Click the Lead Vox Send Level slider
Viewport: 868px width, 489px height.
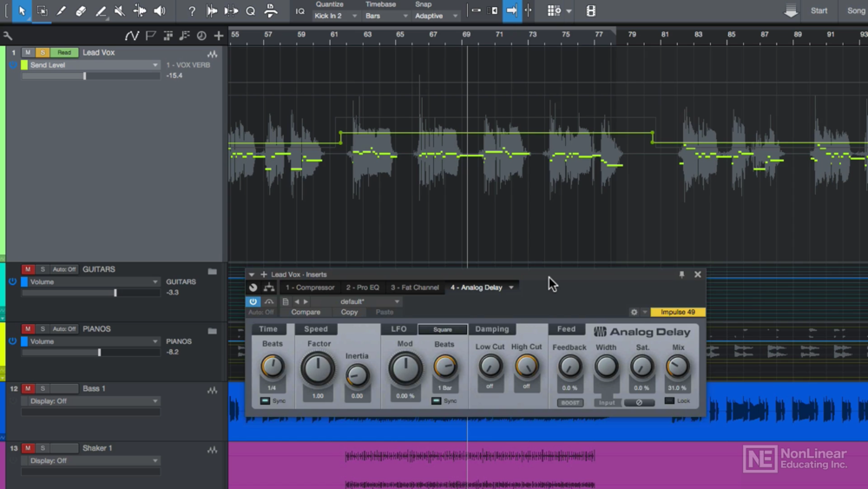90,76
